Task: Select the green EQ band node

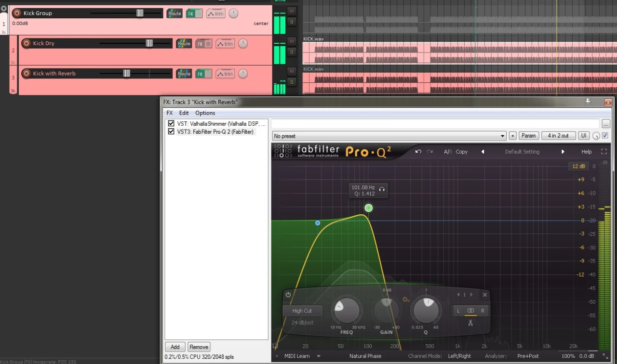Action: [369, 208]
